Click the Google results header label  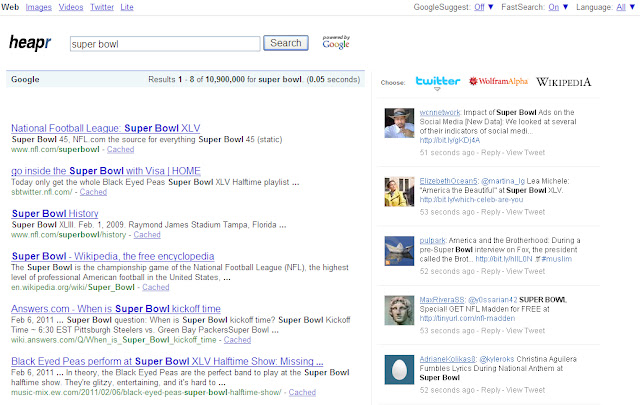(25, 79)
